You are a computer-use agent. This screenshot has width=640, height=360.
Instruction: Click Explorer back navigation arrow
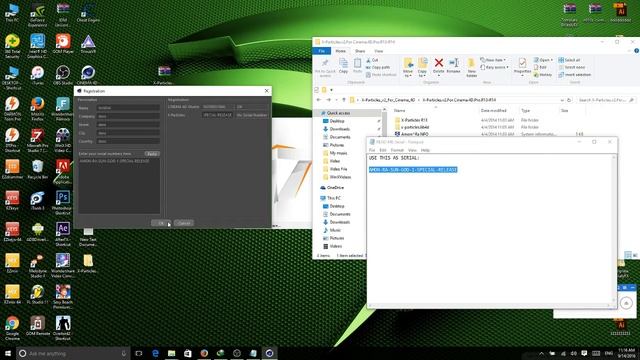319,100
